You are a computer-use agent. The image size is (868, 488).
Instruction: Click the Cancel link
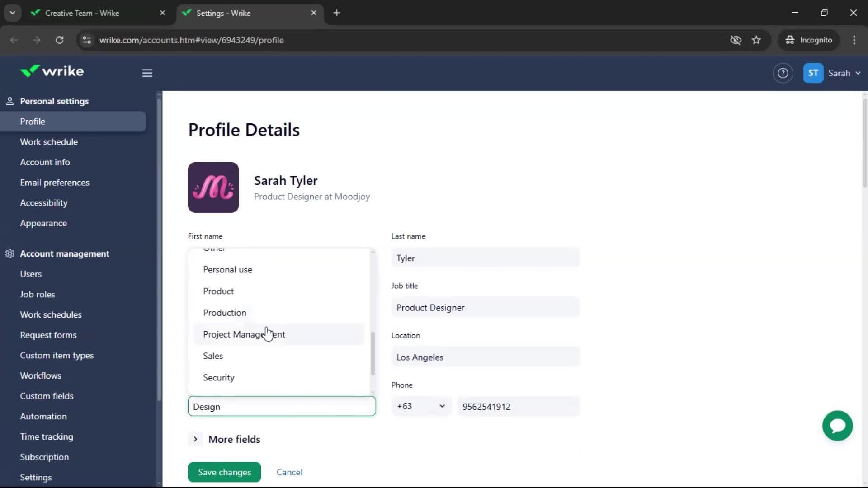(289, 472)
